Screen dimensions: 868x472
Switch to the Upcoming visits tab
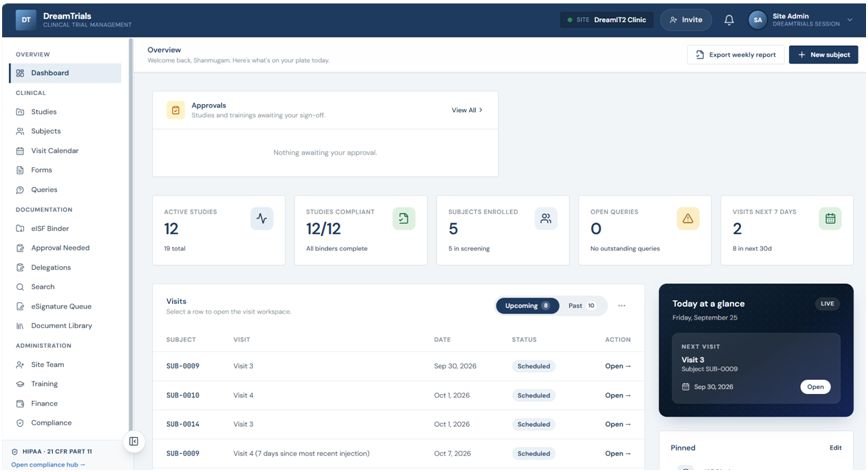(x=527, y=305)
